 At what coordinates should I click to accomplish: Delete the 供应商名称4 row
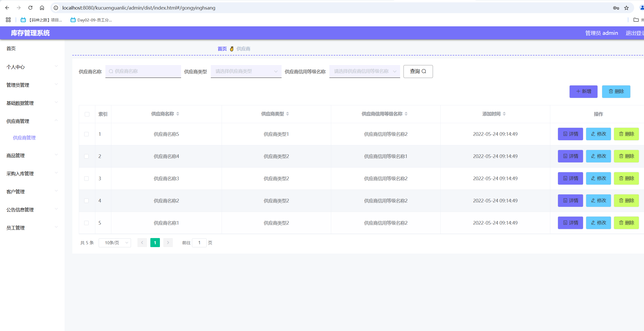(626, 156)
